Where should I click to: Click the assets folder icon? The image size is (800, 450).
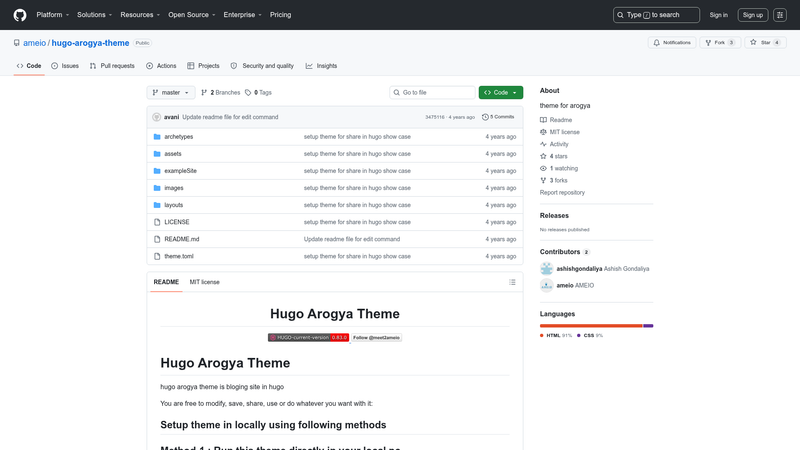(157, 154)
